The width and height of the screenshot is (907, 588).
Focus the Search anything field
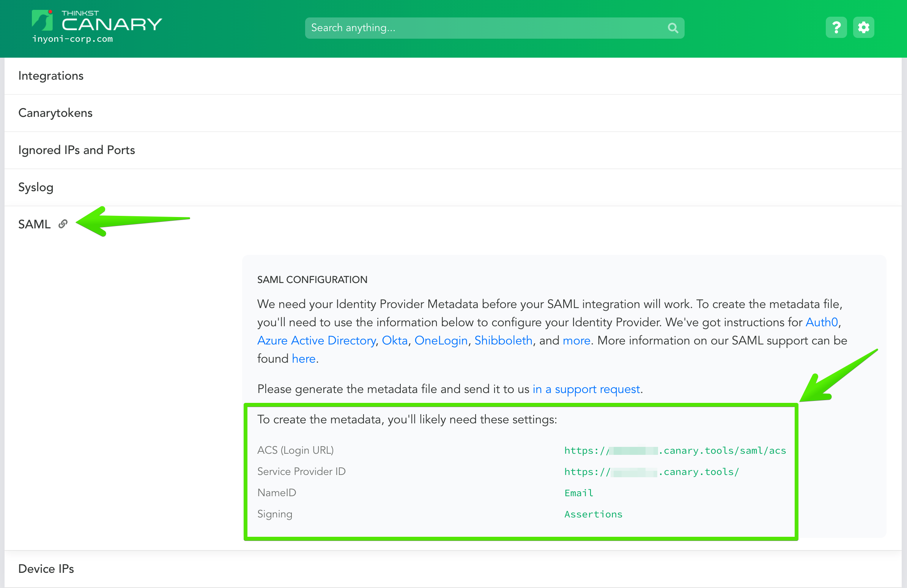[x=494, y=28]
